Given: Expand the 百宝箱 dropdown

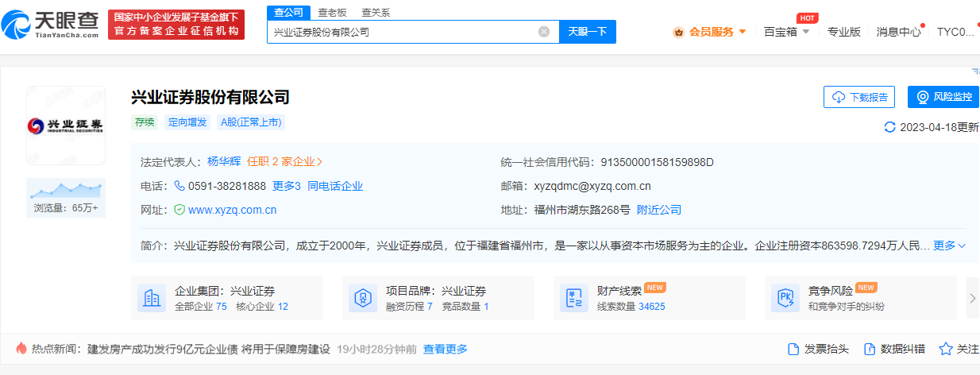Looking at the screenshot, I should (x=786, y=32).
